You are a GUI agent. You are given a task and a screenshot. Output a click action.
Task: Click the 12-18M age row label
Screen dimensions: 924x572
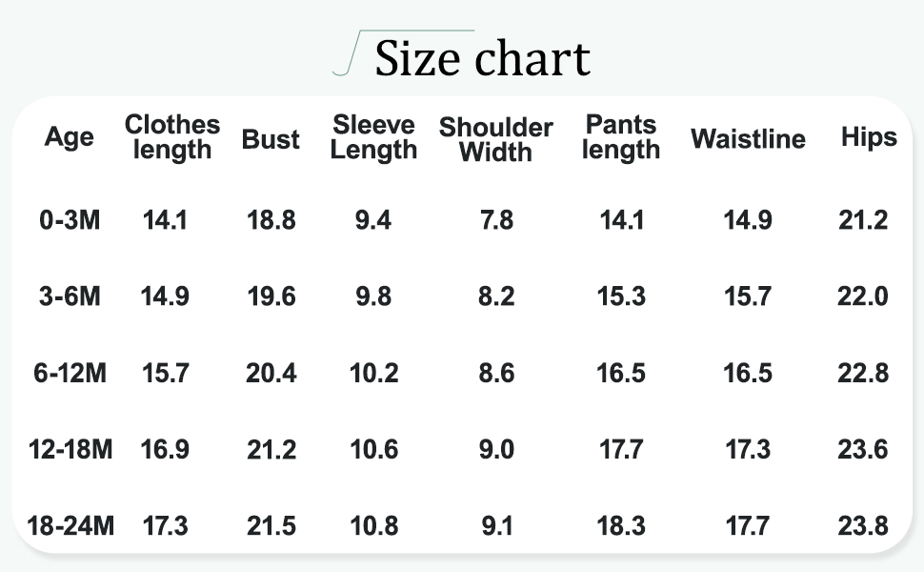(70, 449)
